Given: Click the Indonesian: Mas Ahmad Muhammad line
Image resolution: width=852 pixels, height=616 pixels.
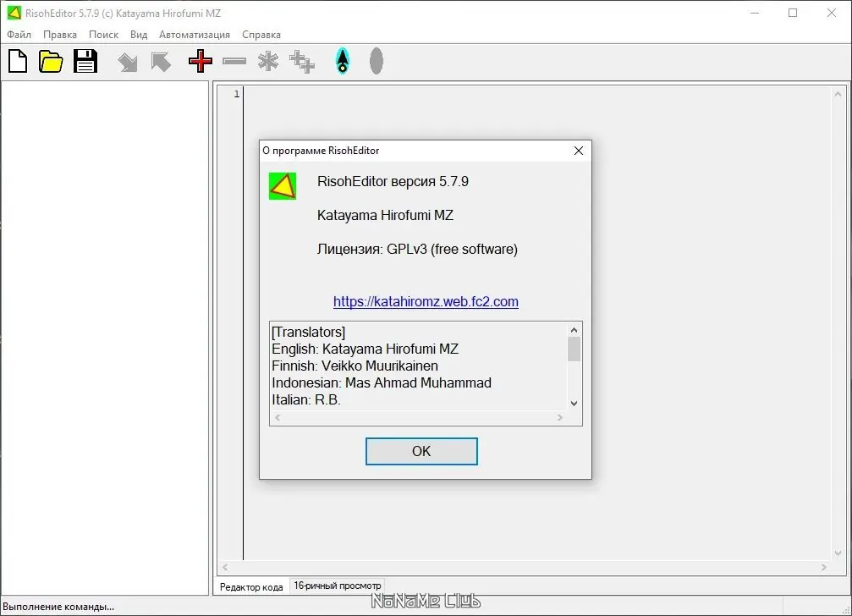Looking at the screenshot, I should (382, 382).
